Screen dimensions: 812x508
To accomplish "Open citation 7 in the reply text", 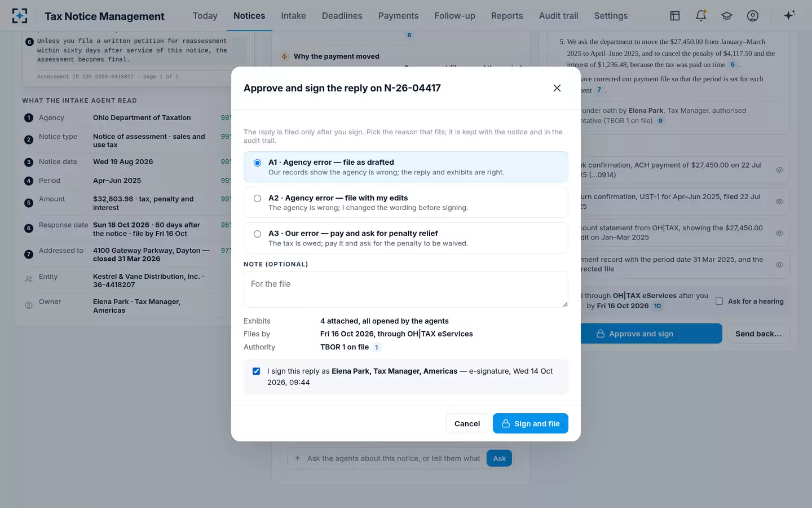I will [x=599, y=90].
